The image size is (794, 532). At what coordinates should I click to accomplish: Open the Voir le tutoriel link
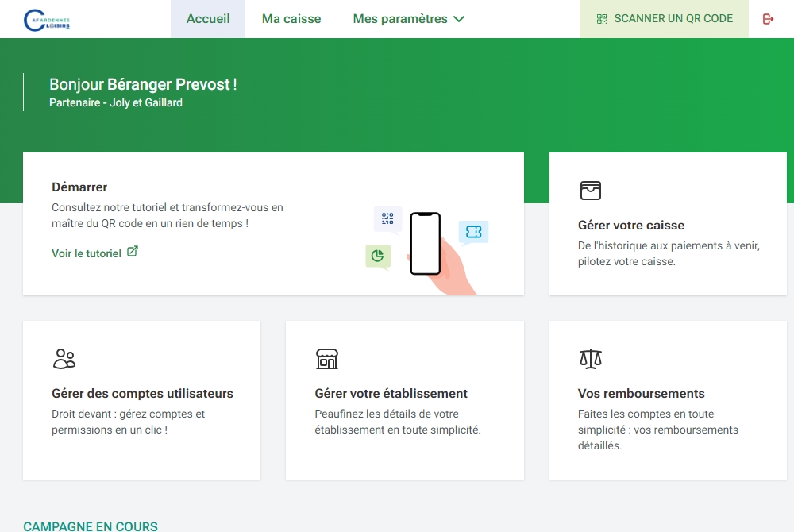(x=87, y=253)
